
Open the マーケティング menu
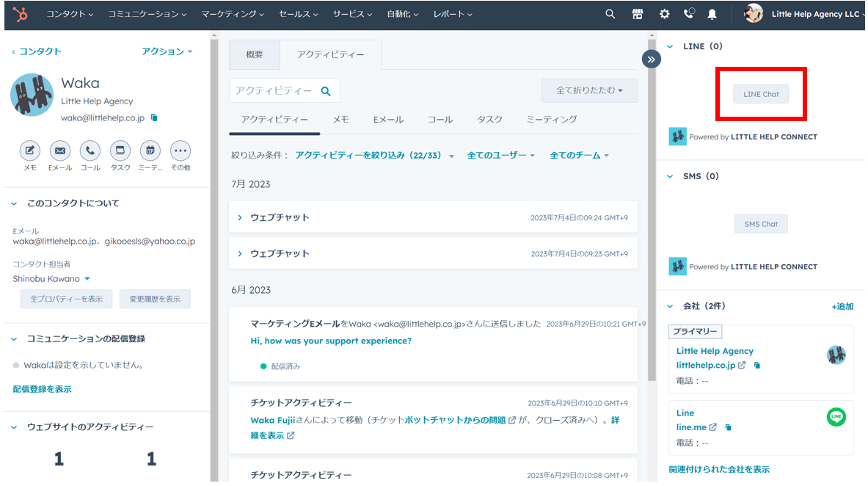[x=233, y=14]
